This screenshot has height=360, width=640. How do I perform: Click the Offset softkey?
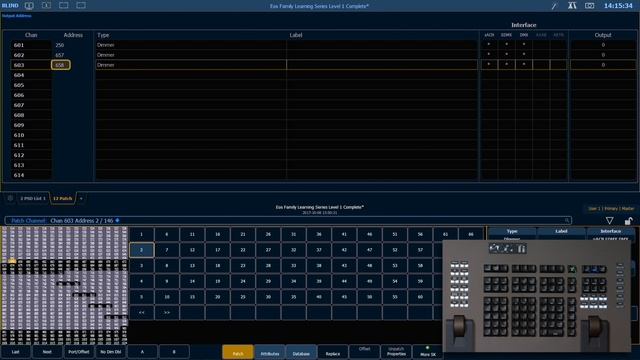click(364, 351)
